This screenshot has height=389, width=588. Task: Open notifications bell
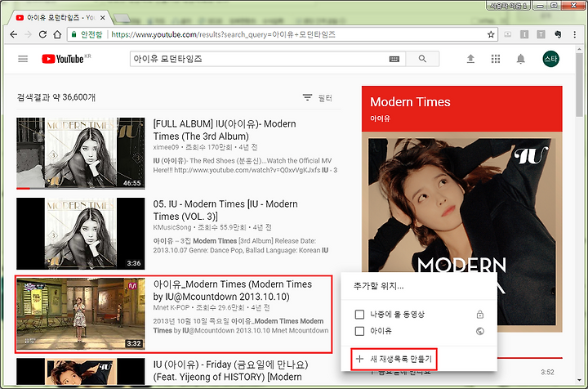(520, 59)
